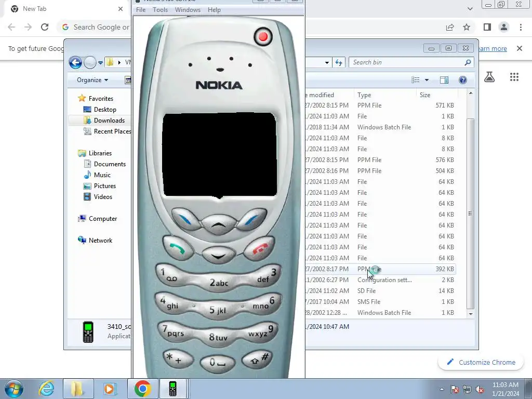Share this page icon in Chrome

coord(450,27)
